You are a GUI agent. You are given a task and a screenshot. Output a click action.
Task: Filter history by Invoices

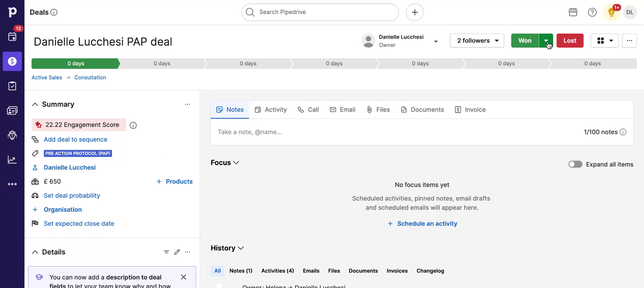click(x=397, y=271)
